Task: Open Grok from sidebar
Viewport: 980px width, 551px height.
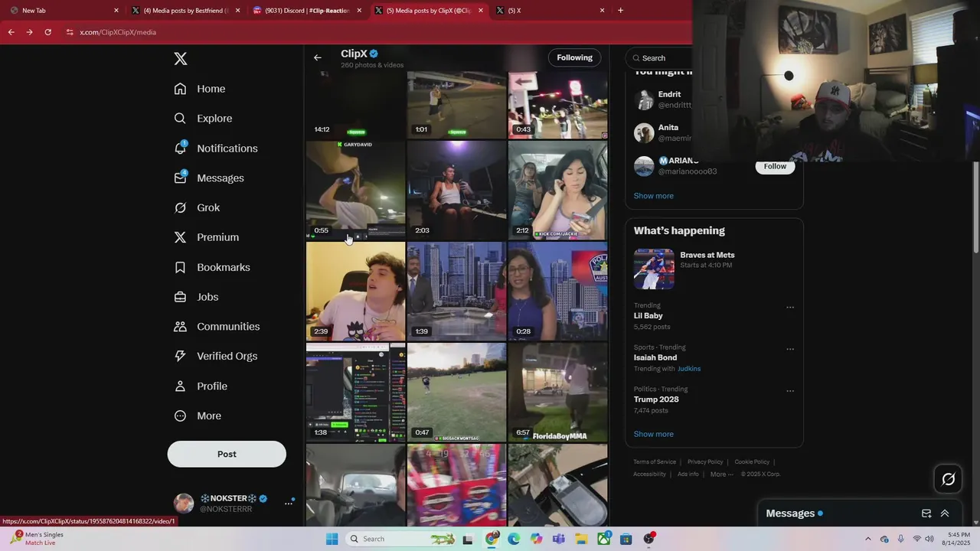Action: pyautogui.click(x=197, y=208)
